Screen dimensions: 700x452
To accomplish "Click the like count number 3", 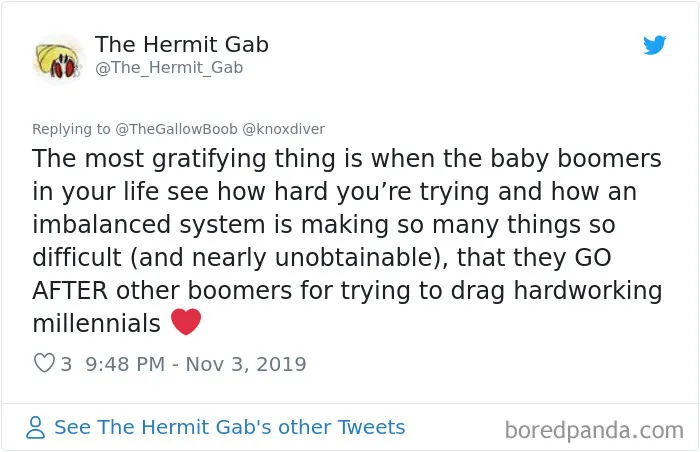I will click(x=66, y=364).
